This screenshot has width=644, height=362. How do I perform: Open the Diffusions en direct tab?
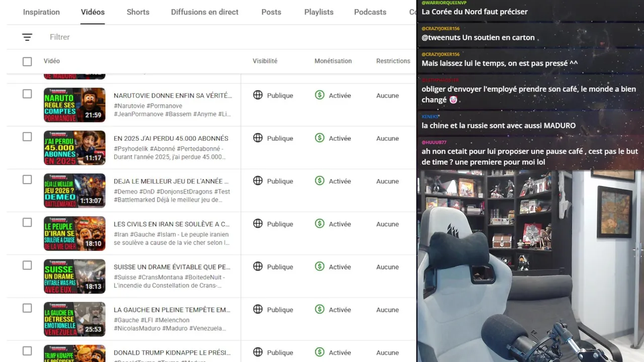(x=205, y=12)
